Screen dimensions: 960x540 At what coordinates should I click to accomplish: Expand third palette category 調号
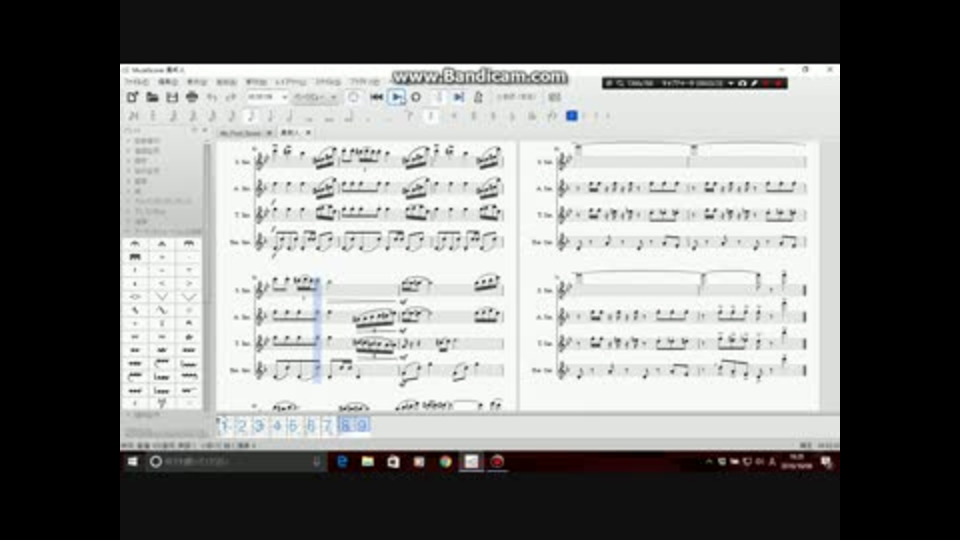141,161
